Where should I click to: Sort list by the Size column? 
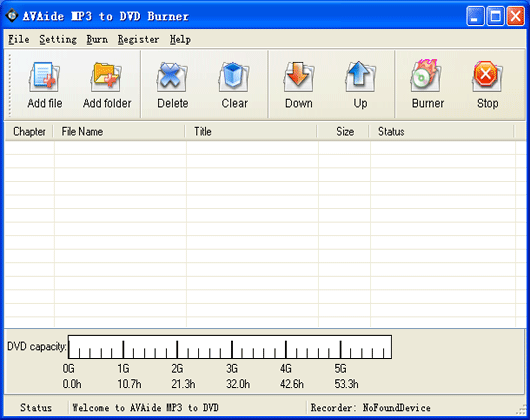coord(343,131)
